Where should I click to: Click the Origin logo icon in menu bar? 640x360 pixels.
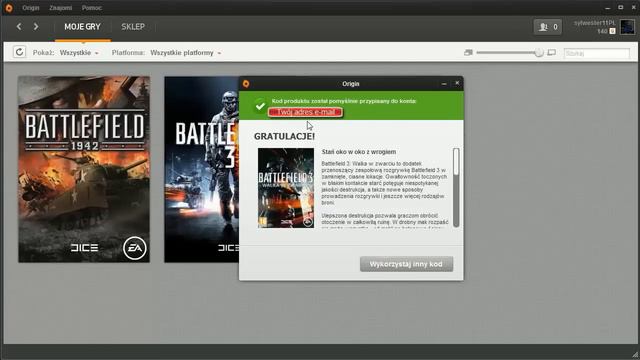coord(9,8)
